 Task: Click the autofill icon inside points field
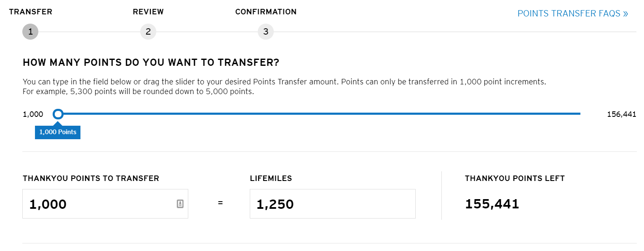[x=180, y=204]
